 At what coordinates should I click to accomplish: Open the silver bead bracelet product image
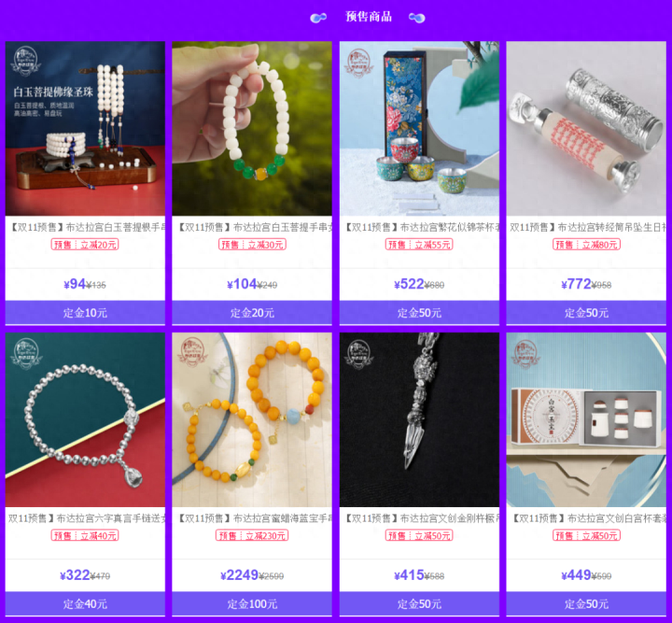click(x=85, y=419)
